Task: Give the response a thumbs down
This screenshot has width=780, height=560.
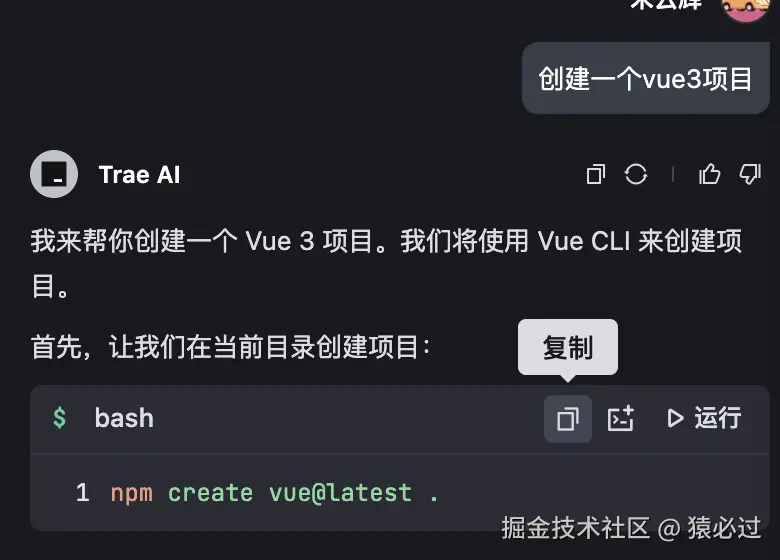Action: [750, 175]
